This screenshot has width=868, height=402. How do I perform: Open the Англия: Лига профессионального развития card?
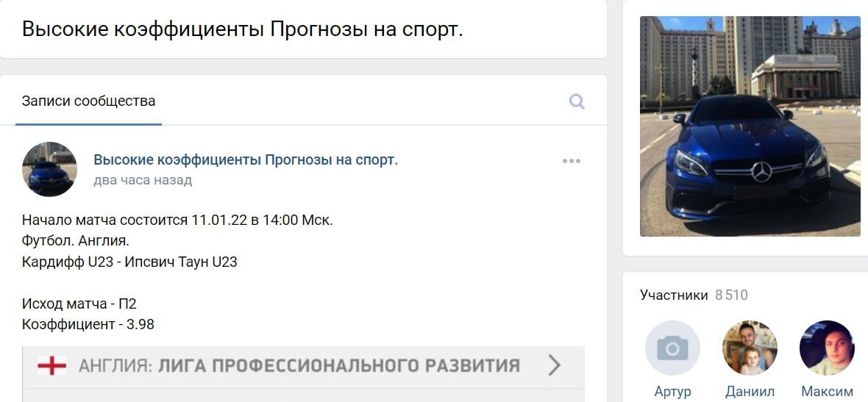coord(303,365)
